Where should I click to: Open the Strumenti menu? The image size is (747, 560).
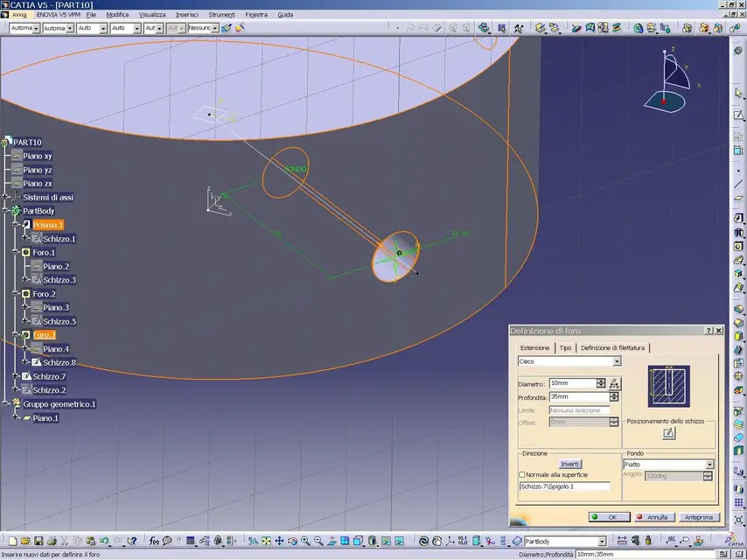coord(221,15)
